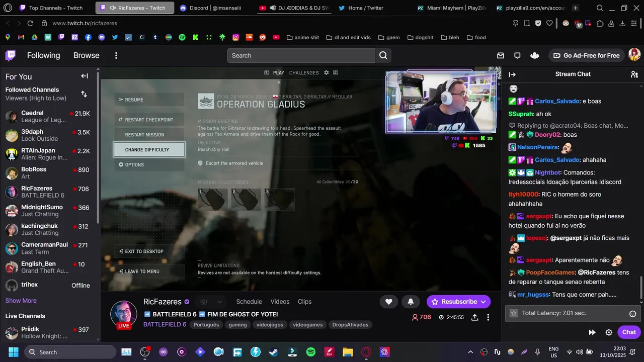Open browser downloads icon
The width and height of the screenshot is (644, 362).
click(622, 23)
